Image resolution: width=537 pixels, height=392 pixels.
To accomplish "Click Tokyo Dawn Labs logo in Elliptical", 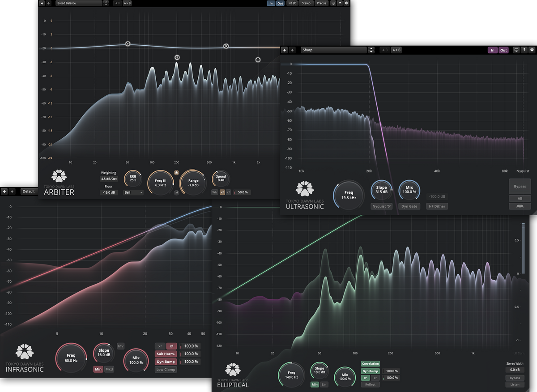I will [x=233, y=370].
